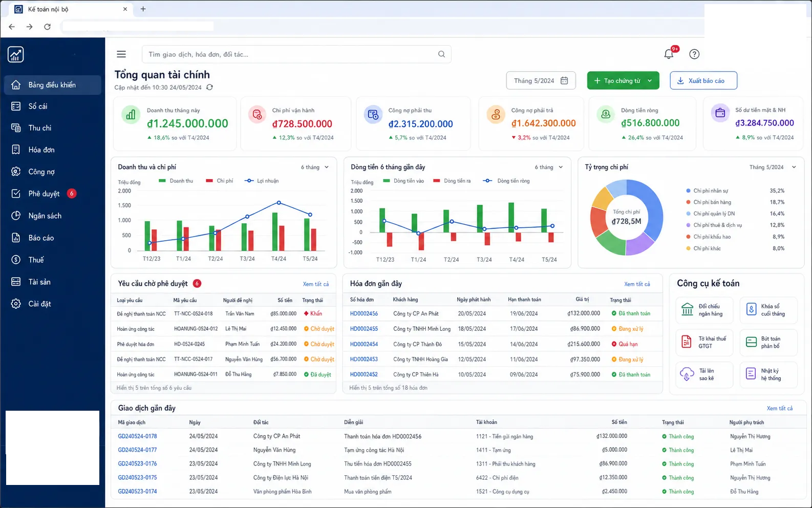Open notifications bell icon
Viewport: 812px width, 508px height.
click(x=669, y=54)
